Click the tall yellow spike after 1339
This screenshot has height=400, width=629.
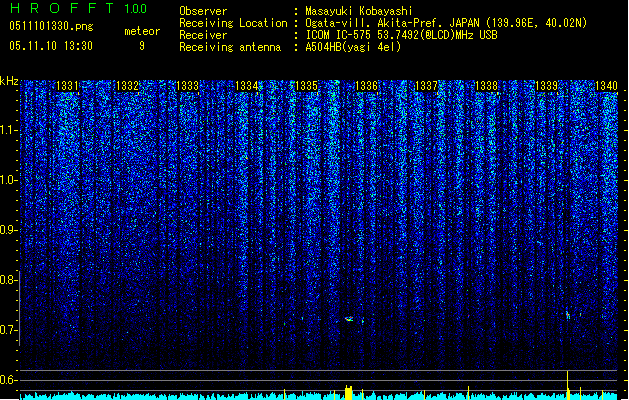click(x=568, y=385)
